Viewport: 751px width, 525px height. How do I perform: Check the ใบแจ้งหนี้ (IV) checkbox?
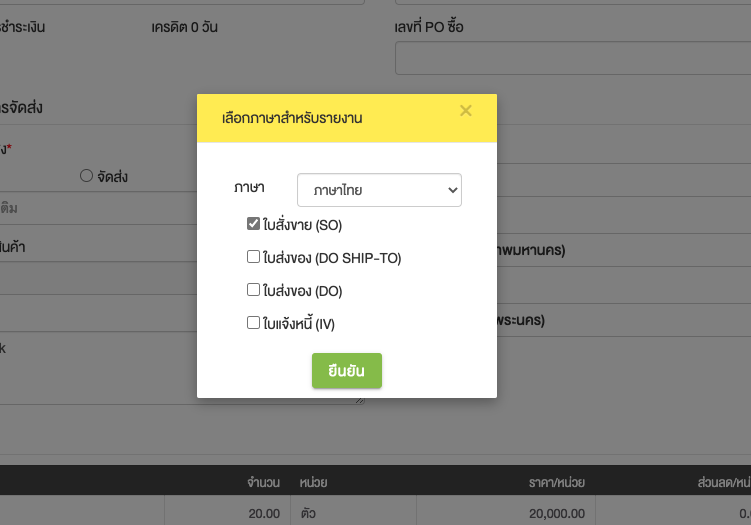click(x=254, y=323)
